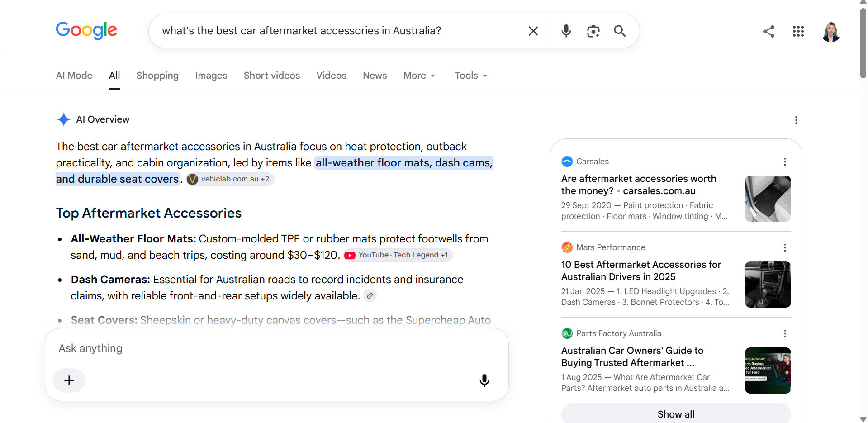Click the Show all button
Viewport: 868px width, 423px height.
pos(676,414)
